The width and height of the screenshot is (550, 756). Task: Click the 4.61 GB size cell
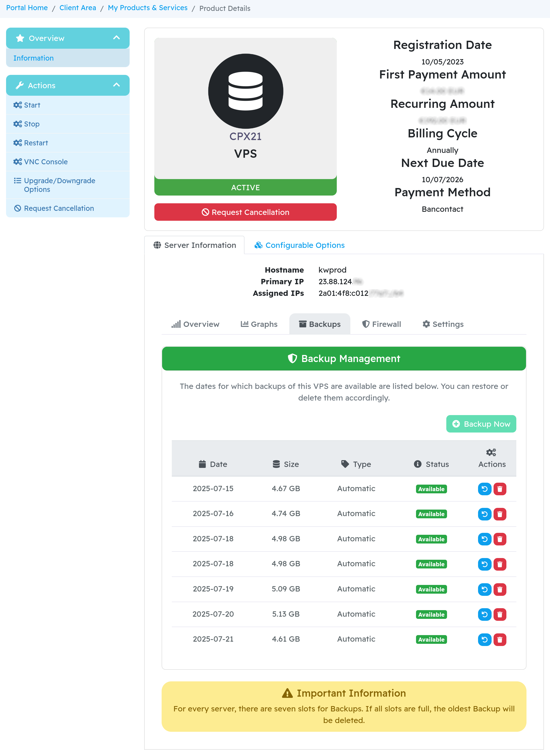point(286,639)
